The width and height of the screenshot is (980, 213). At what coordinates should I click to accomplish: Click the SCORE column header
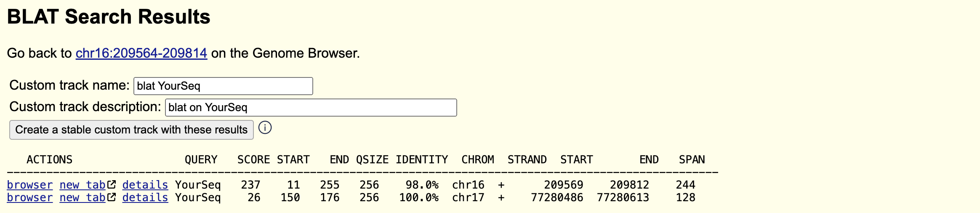[253, 160]
